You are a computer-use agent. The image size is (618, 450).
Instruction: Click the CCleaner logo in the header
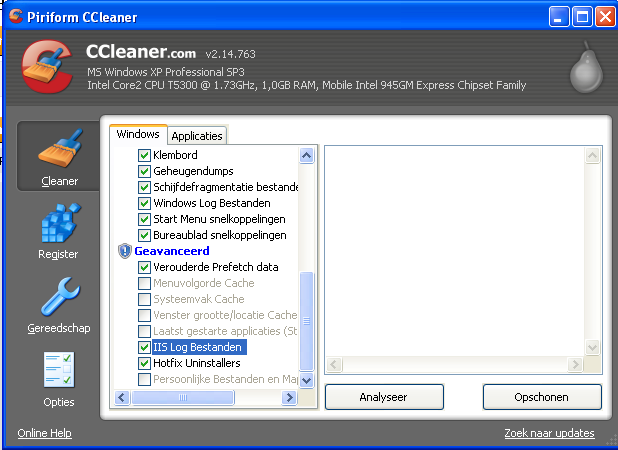(47, 66)
